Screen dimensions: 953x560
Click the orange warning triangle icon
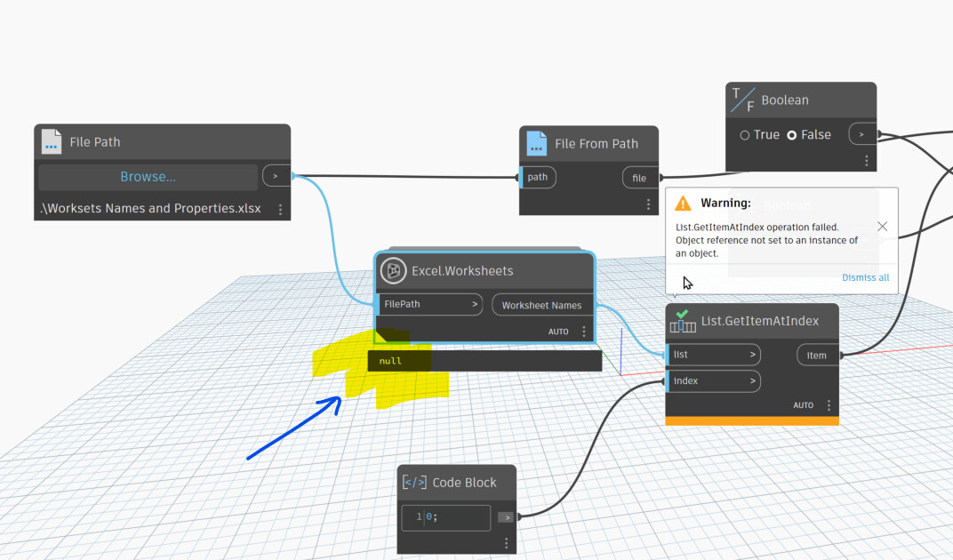click(683, 203)
